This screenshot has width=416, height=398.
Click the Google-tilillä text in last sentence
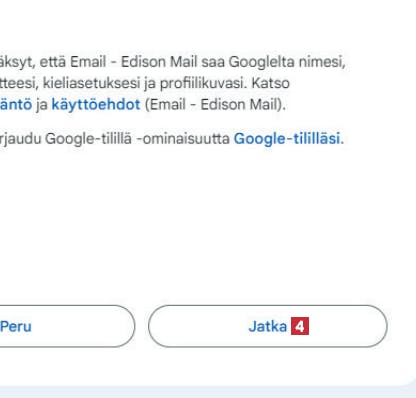click(x=88, y=138)
